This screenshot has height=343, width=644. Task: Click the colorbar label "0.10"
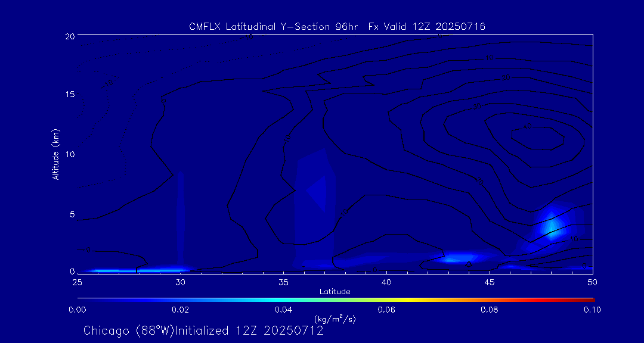pyautogui.click(x=593, y=310)
